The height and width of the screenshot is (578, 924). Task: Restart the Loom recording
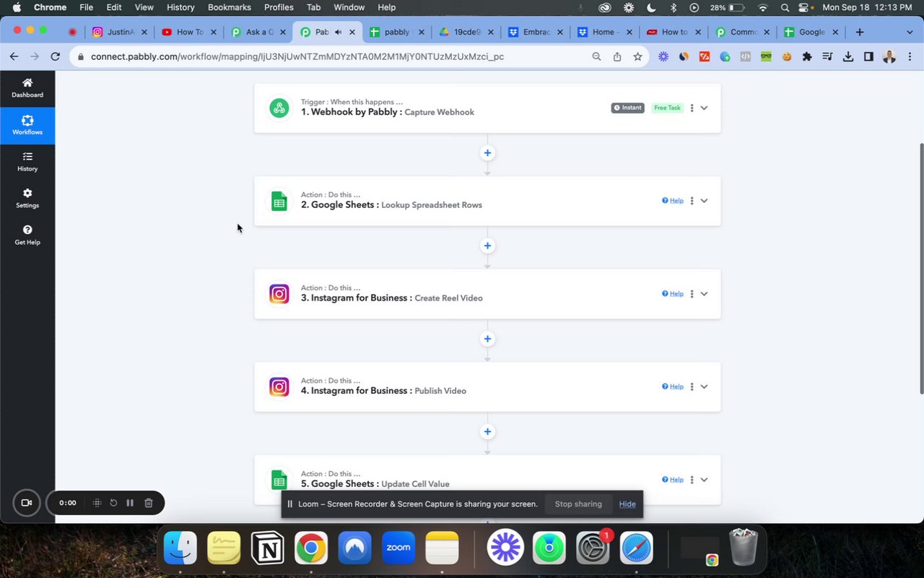[x=113, y=503]
